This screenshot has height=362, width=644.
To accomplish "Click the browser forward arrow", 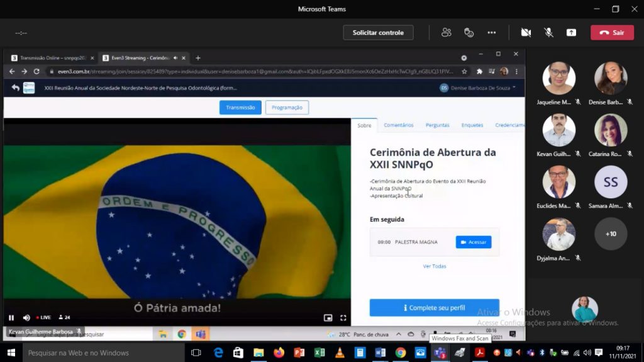I will pos(25,72).
